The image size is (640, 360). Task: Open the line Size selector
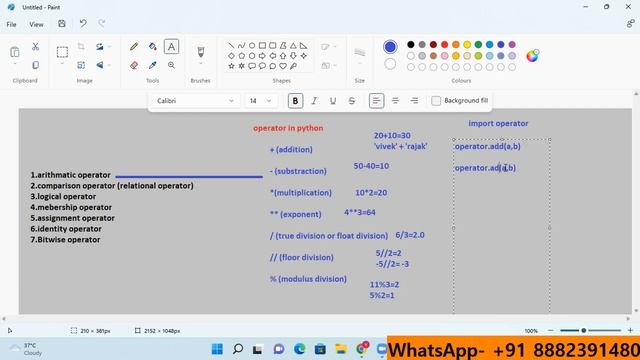pos(360,56)
